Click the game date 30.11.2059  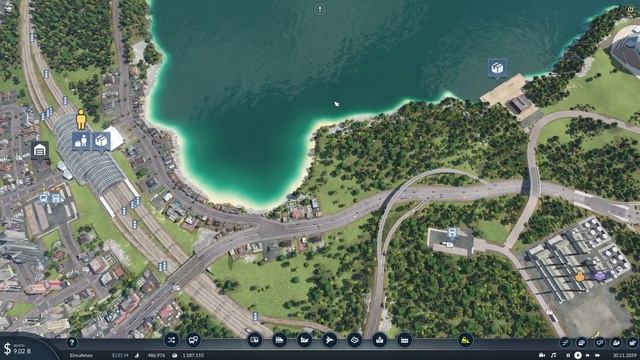(x=624, y=356)
